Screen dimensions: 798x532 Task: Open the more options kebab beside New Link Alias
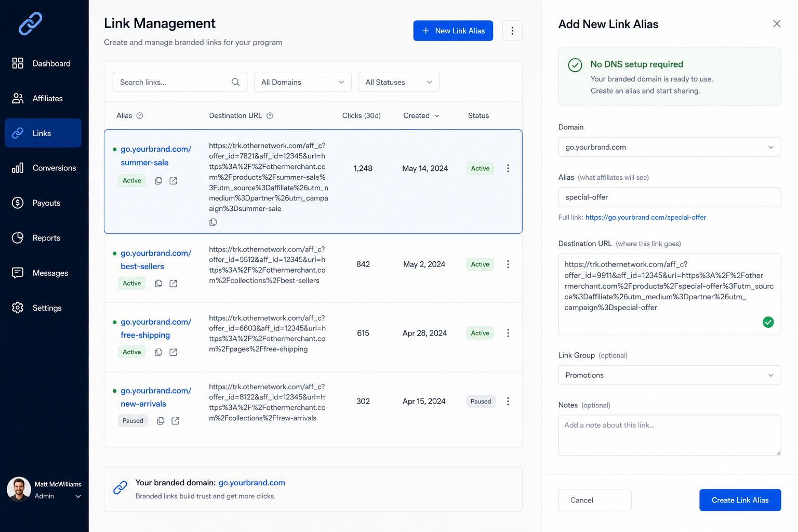tap(512, 31)
